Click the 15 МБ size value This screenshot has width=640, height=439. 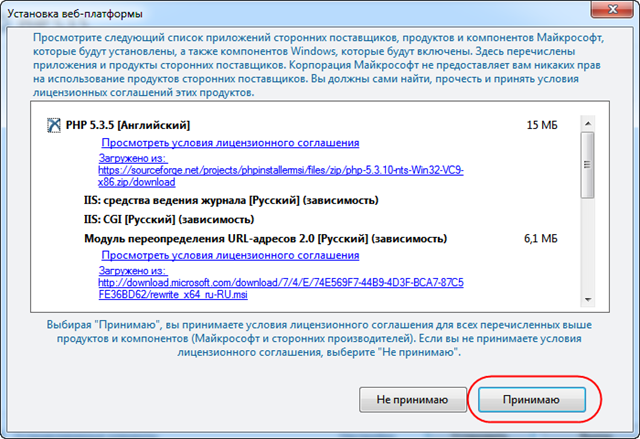(542, 125)
